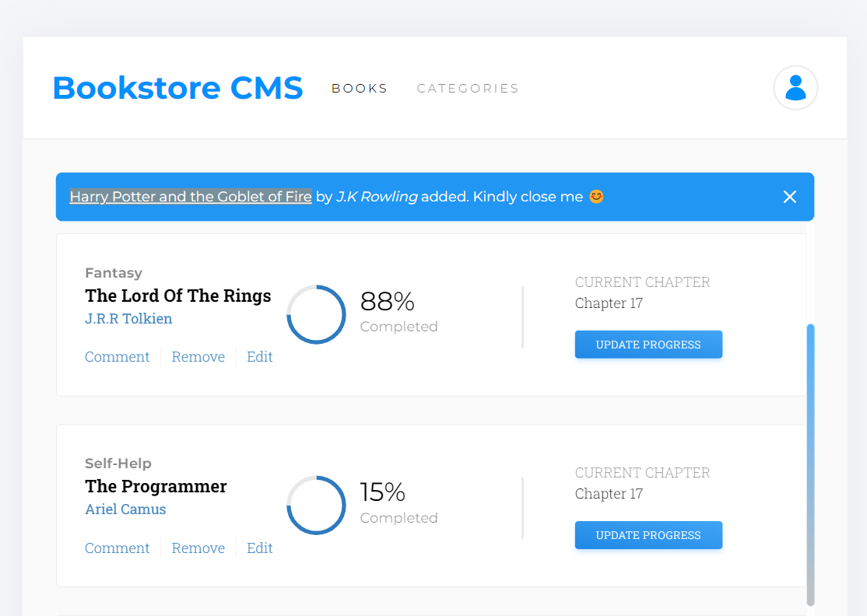Comment on The Lord Of The Rings
This screenshot has width=867, height=616.
[x=117, y=356]
